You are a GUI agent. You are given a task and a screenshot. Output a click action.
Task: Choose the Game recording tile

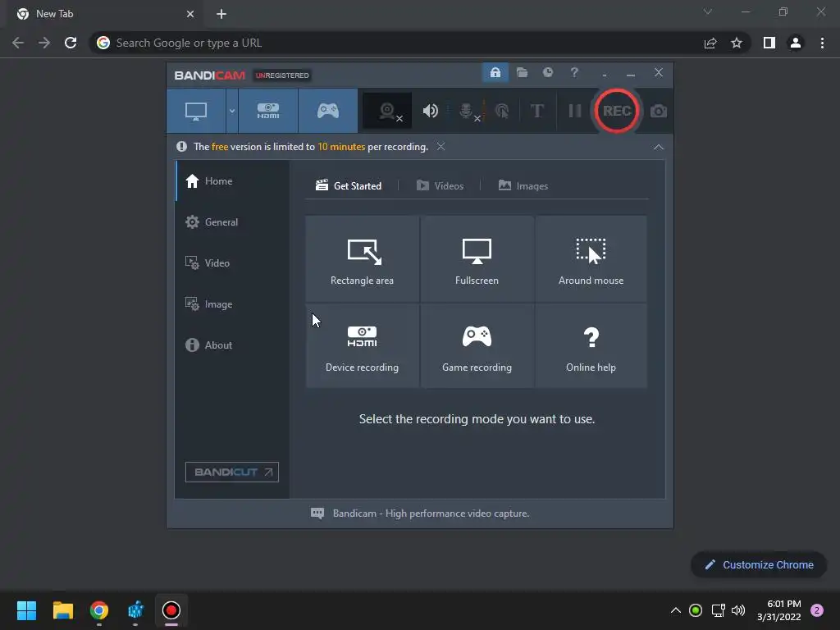coord(477,346)
